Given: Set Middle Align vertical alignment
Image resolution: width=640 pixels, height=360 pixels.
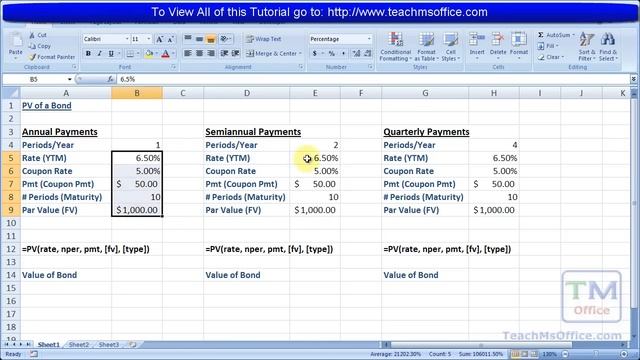Looking at the screenshot, I should coord(199,39).
